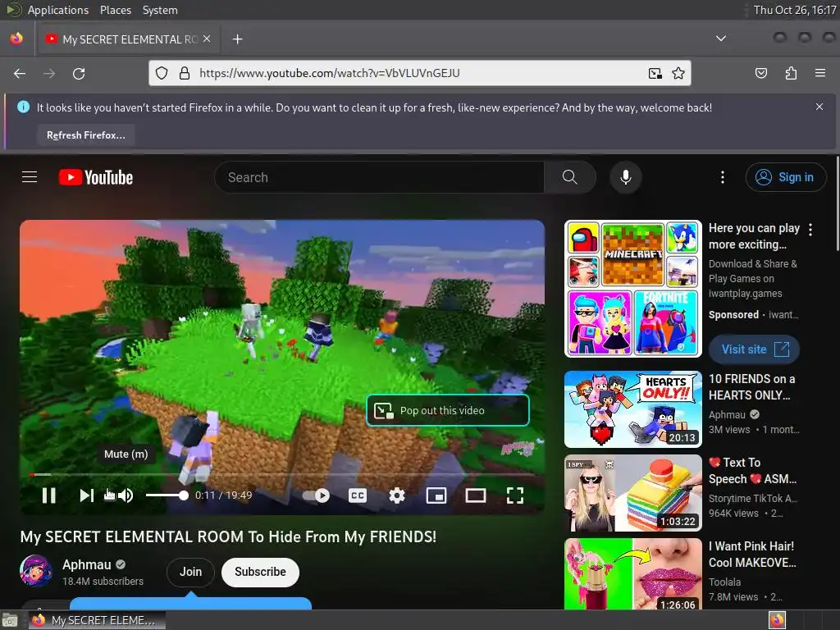Open the Firefox application menu
Image resolution: width=840 pixels, height=630 pixels.
(820, 73)
